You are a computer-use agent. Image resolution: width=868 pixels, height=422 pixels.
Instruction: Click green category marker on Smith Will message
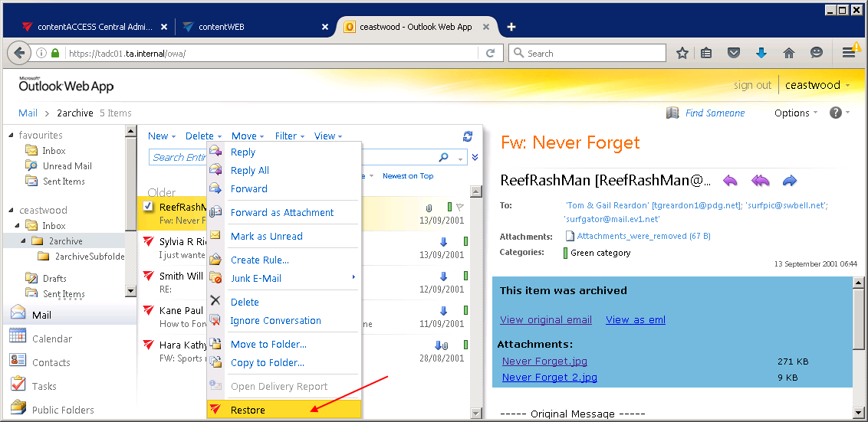click(x=466, y=276)
